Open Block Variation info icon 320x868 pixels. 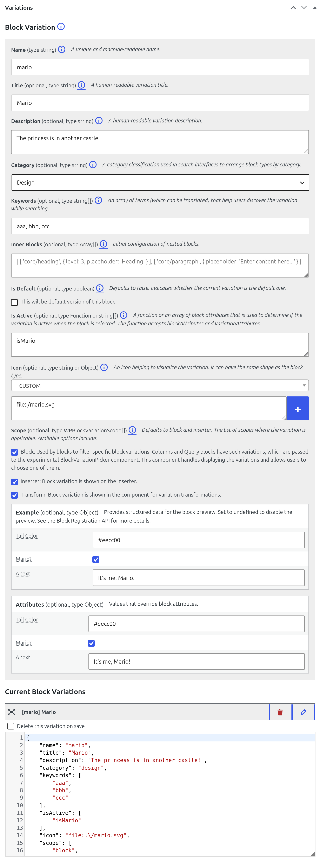(61, 27)
